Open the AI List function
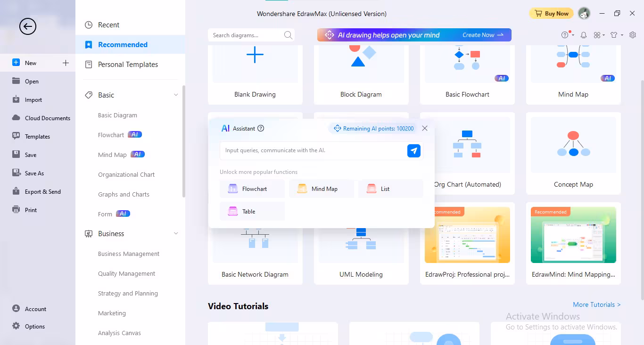Viewport: 644px width, 345px height. 390,188
